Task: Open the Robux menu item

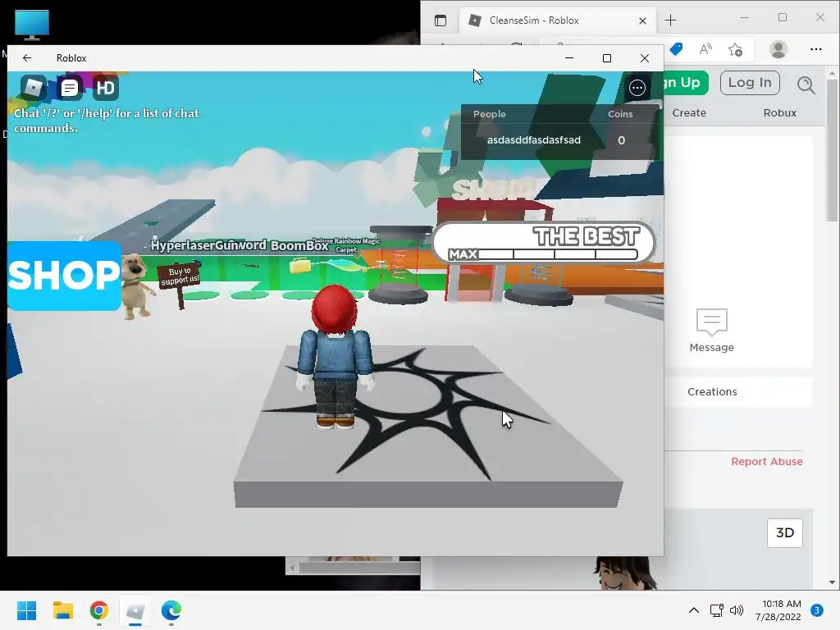Action: (x=779, y=113)
